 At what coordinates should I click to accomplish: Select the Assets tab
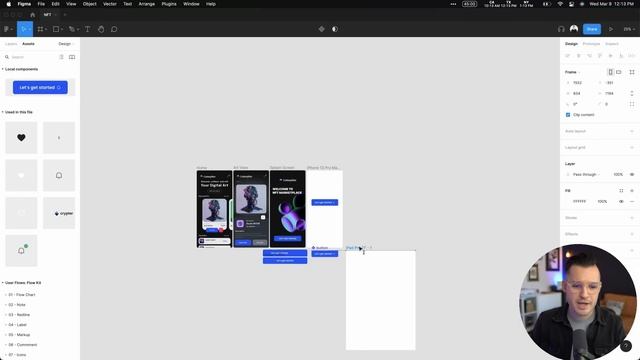point(28,44)
